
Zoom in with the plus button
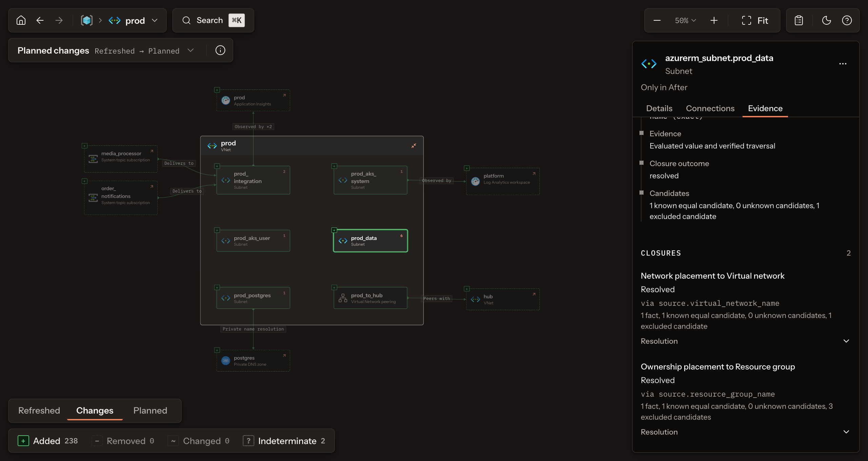(714, 20)
